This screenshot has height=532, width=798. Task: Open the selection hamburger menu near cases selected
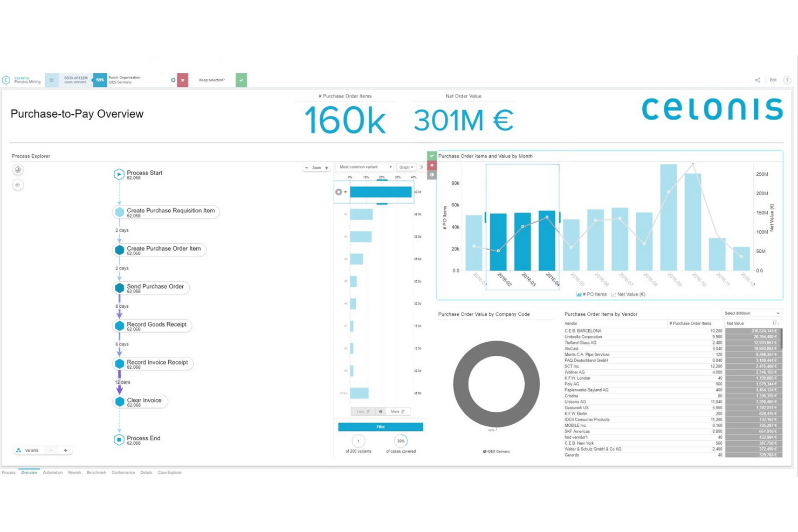[51, 80]
